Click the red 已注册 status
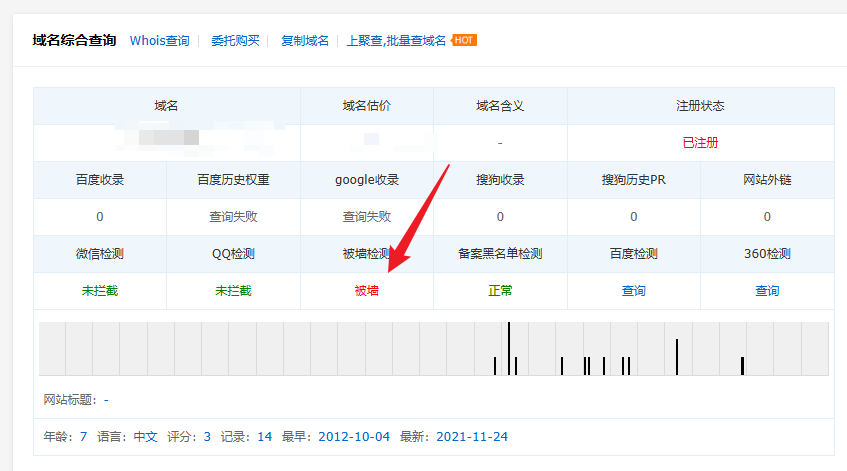This screenshot has height=471, width=847. click(700, 143)
